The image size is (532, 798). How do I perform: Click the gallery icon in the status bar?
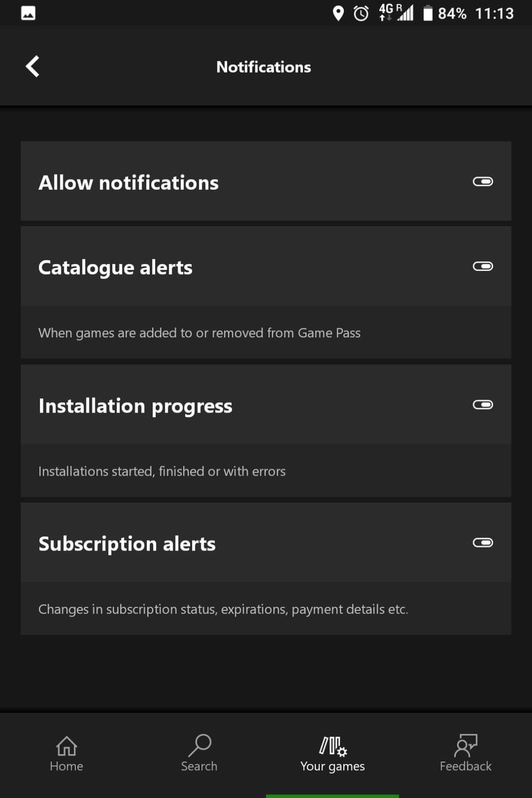pyautogui.click(x=27, y=12)
